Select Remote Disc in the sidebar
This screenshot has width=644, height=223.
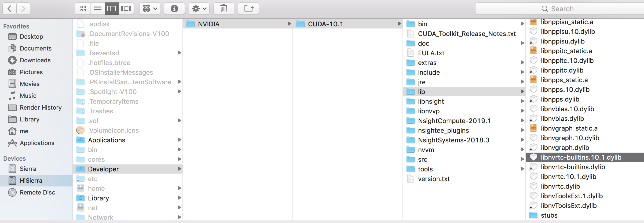tap(37, 192)
